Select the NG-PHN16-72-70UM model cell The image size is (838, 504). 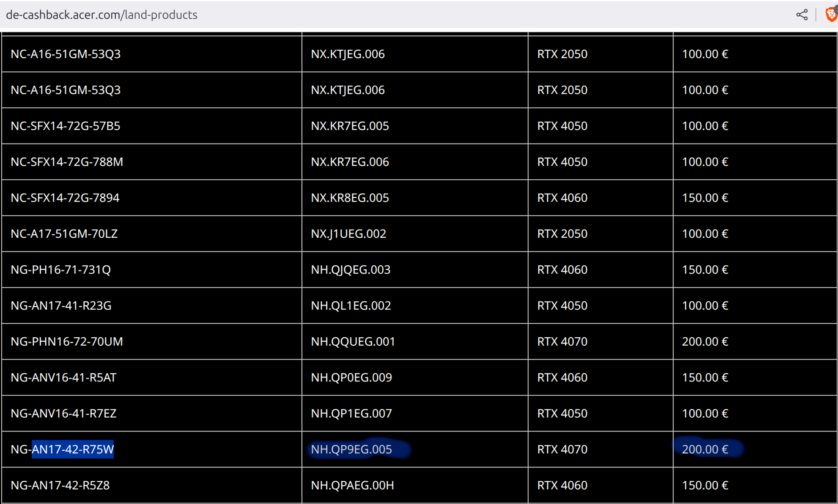click(67, 341)
